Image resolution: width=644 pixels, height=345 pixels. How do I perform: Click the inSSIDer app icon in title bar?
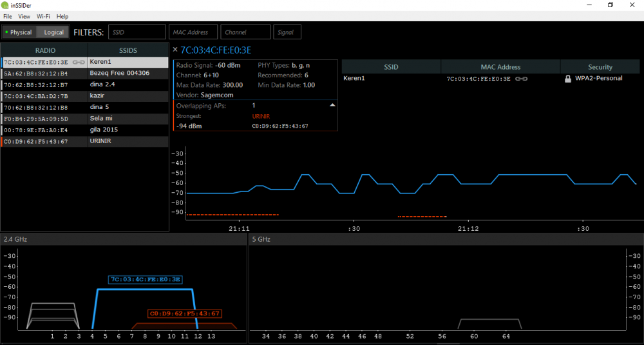coord(5,5)
